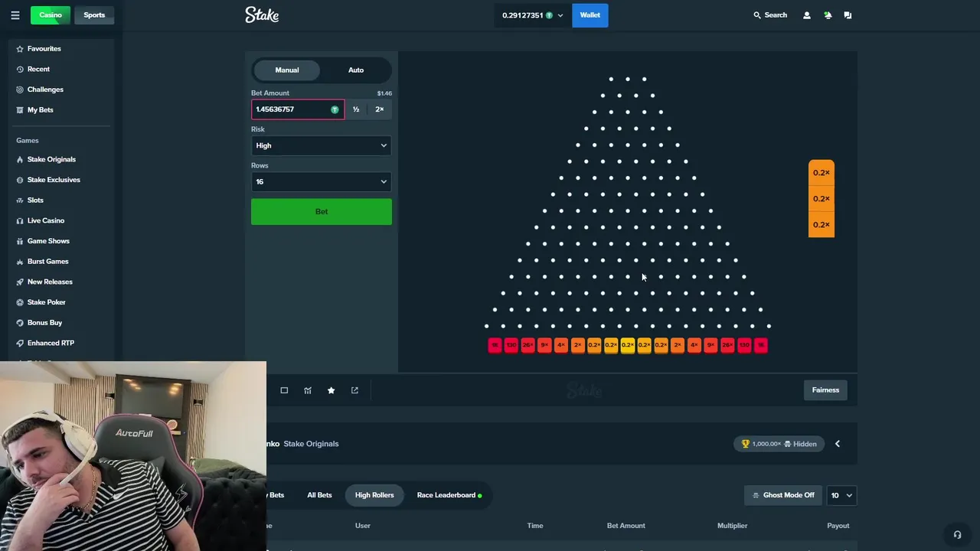Click the Bonus Buy sidebar icon
Image resolution: width=980 pixels, height=551 pixels.
click(20, 323)
